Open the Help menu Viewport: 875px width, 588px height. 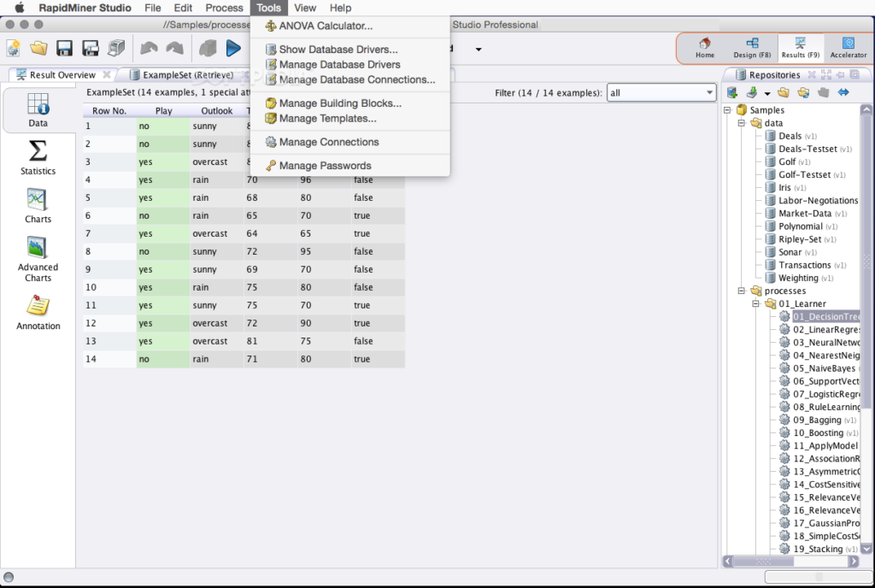[x=340, y=8]
